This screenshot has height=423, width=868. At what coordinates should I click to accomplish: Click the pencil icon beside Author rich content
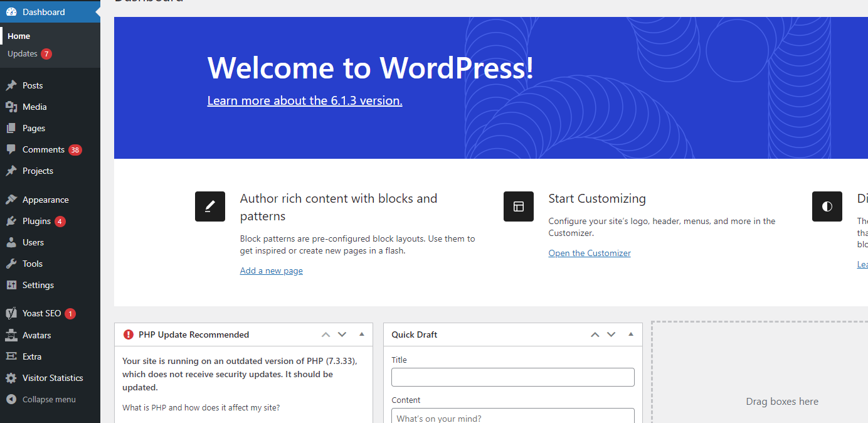coord(210,206)
